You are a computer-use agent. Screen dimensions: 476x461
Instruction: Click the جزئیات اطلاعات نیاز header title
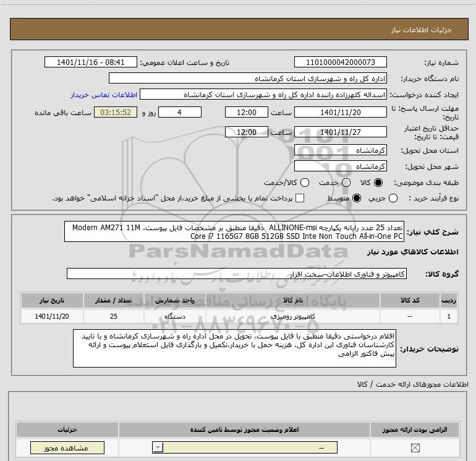[421, 30]
